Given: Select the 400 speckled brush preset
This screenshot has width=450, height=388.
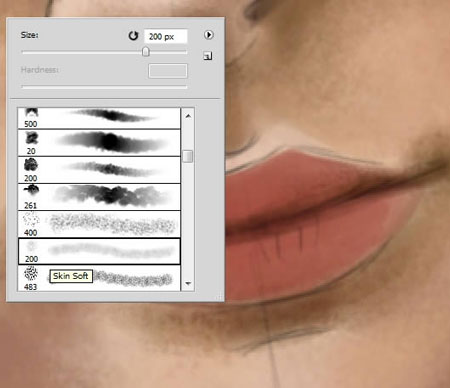Looking at the screenshot, I should click(x=99, y=224).
